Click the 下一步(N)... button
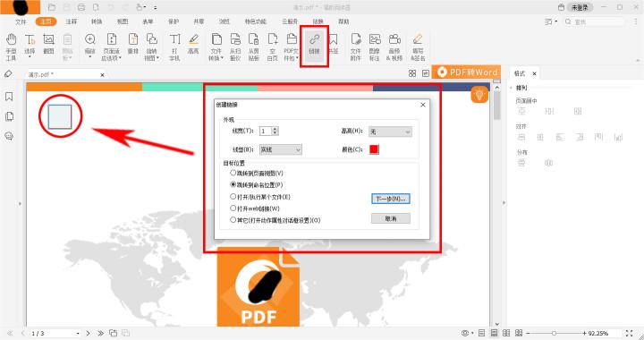644x340 pixels. (x=391, y=199)
